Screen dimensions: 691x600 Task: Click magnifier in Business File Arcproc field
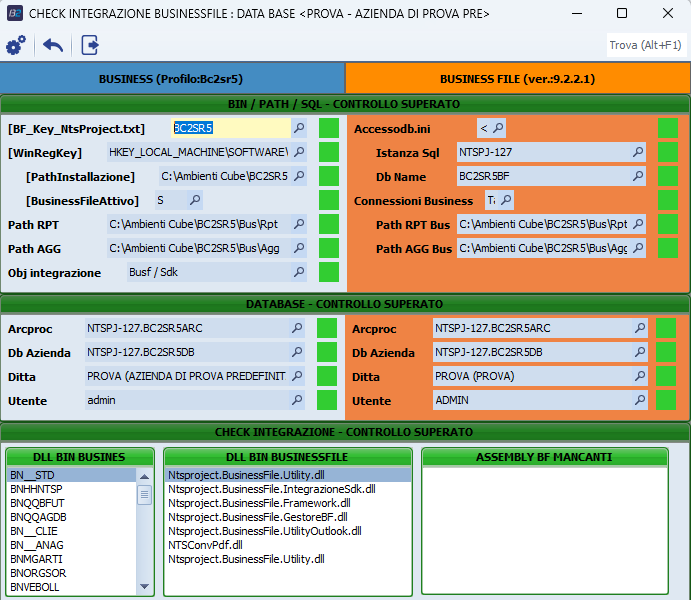pyautogui.click(x=640, y=328)
